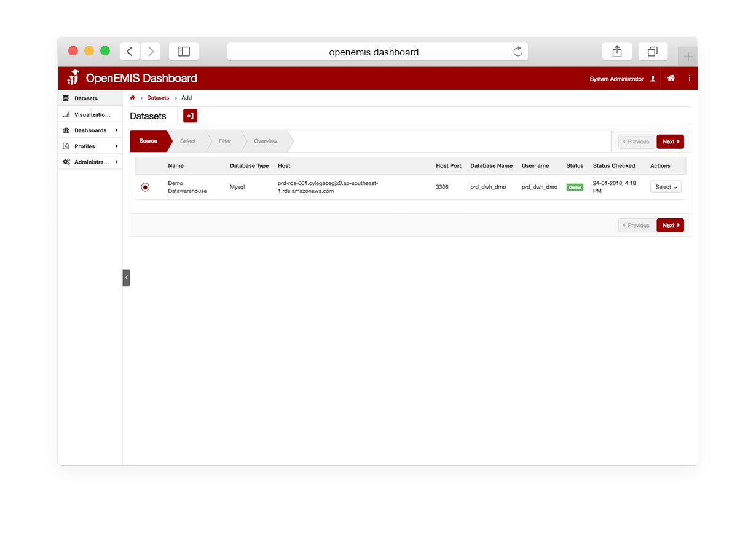The width and height of the screenshot is (756, 551).
Task: Click the Status Checked column header
Action: point(614,165)
